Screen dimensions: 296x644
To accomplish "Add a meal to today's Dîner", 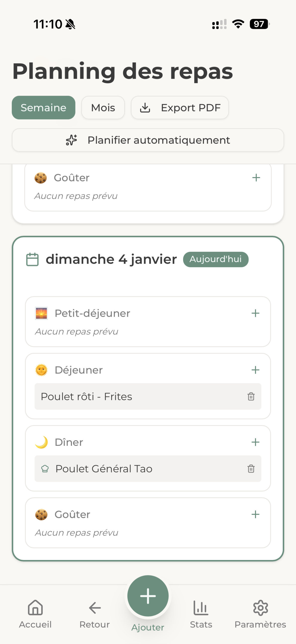I will [255, 442].
